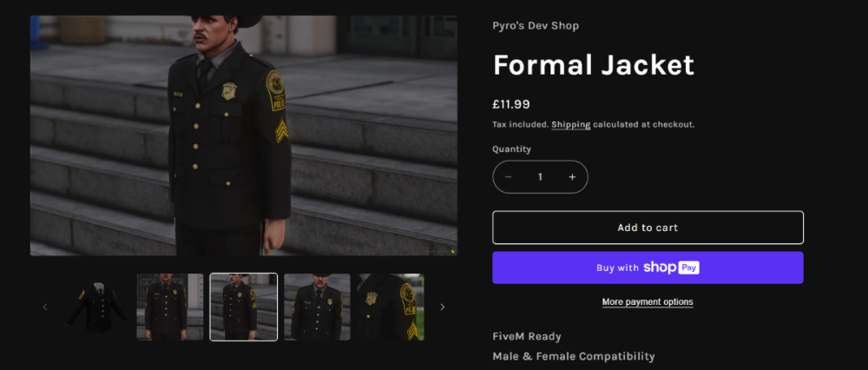Screen dimensions: 868x370
Task: Click the £11.99 price text
Action: coord(511,104)
